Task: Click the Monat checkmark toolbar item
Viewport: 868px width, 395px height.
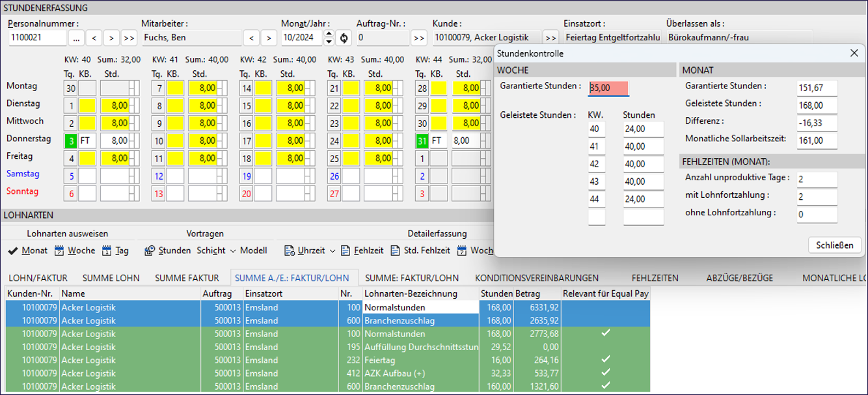Action: (27, 251)
